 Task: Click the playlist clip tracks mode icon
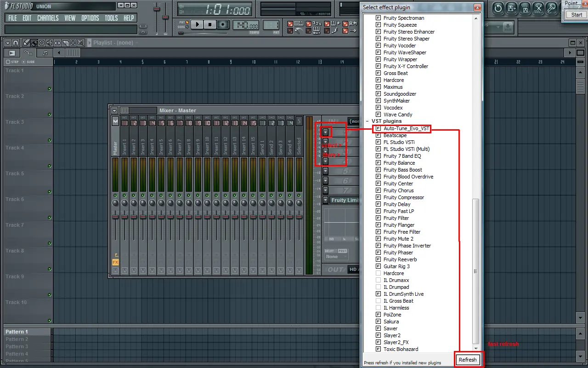tap(12, 53)
